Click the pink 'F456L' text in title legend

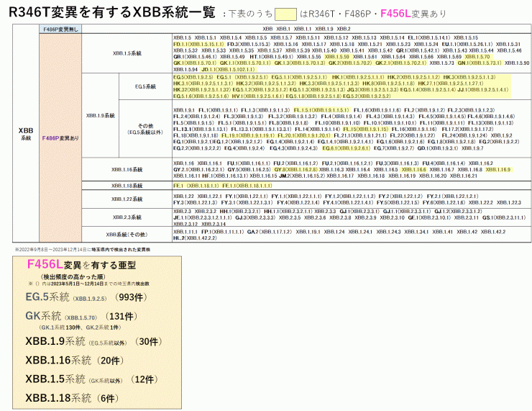tap(398, 12)
